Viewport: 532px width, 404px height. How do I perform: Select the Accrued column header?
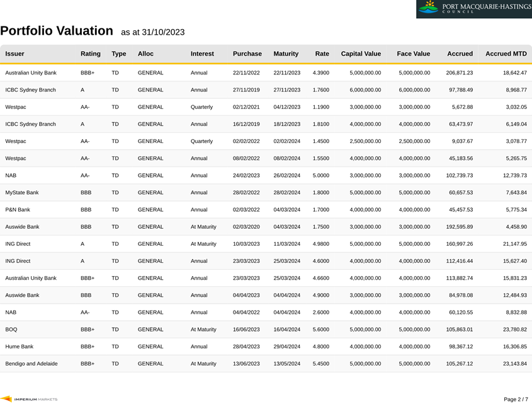[460, 54]
